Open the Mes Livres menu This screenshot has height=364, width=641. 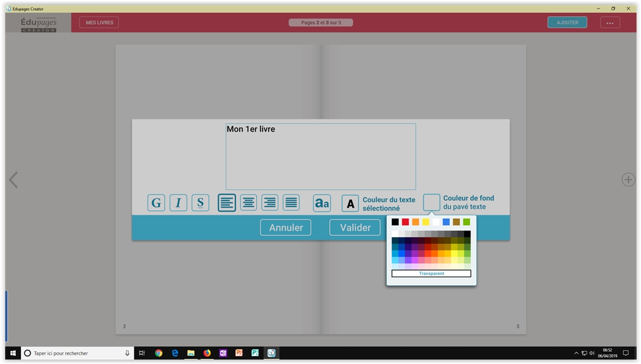point(99,22)
